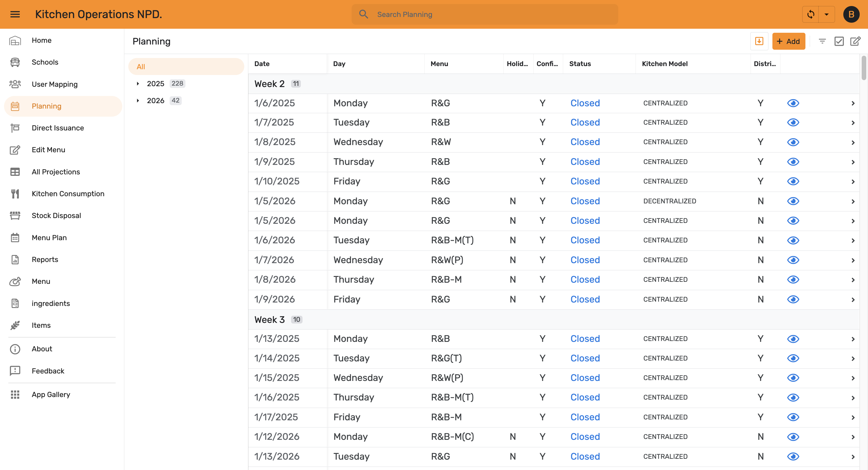This screenshot has width=868, height=470.
Task: Click the vertical table scrollbar
Action: [864, 68]
